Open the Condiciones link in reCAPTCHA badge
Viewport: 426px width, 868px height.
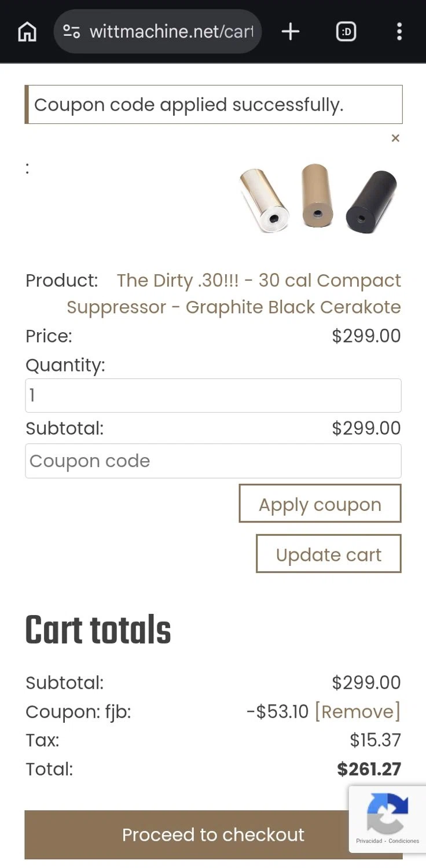tap(404, 841)
